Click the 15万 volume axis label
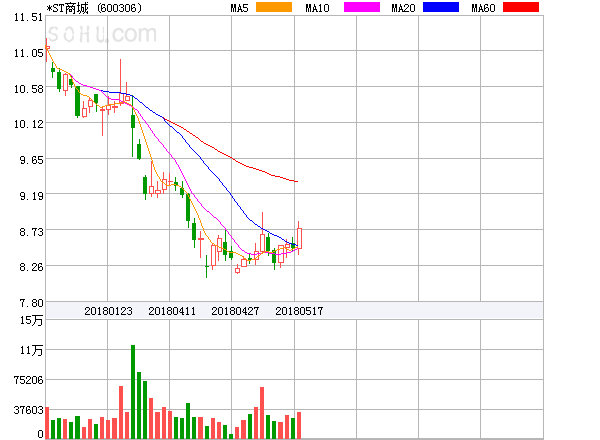 pyautogui.click(x=31, y=320)
